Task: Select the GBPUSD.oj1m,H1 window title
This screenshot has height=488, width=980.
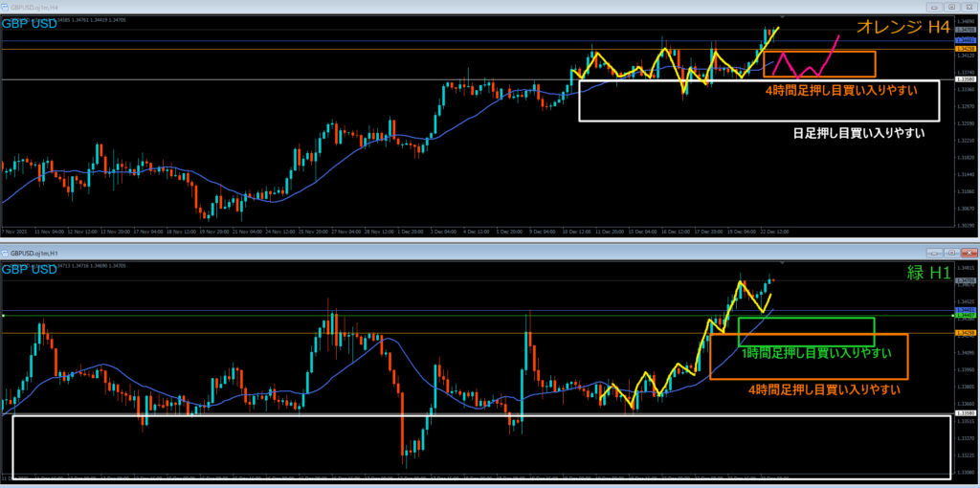Action: click(x=33, y=254)
